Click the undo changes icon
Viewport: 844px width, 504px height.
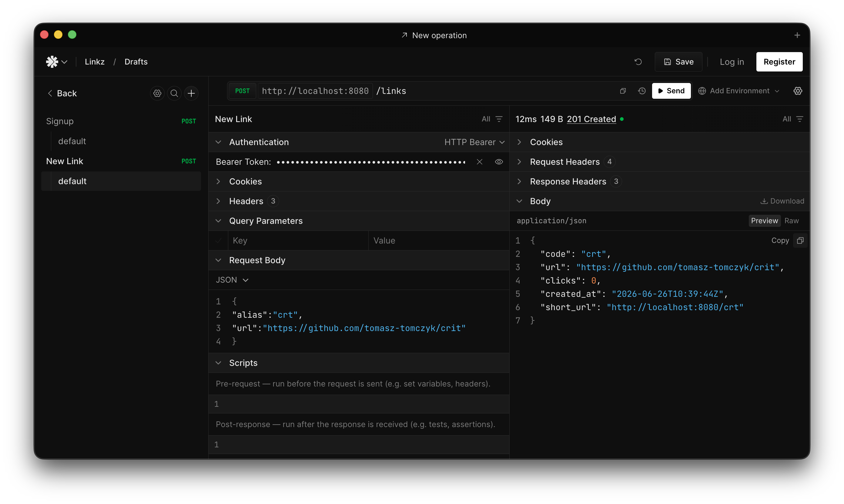(x=638, y=62)
